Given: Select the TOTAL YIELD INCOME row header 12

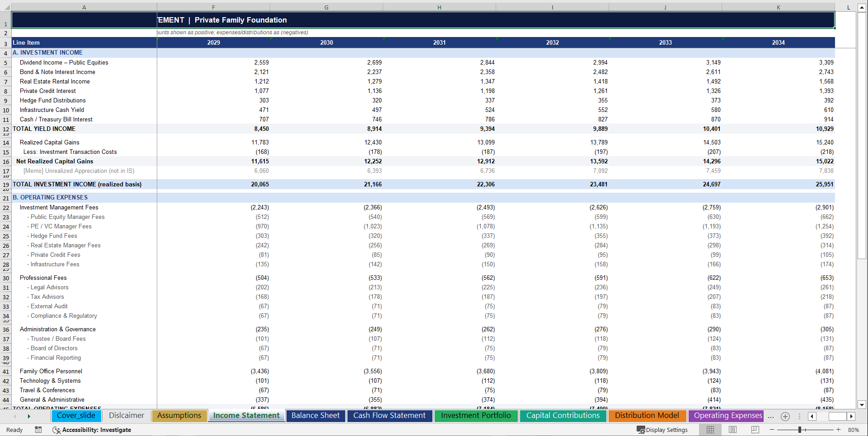Looking at the screenshot, I should click(x=6, y=129).
